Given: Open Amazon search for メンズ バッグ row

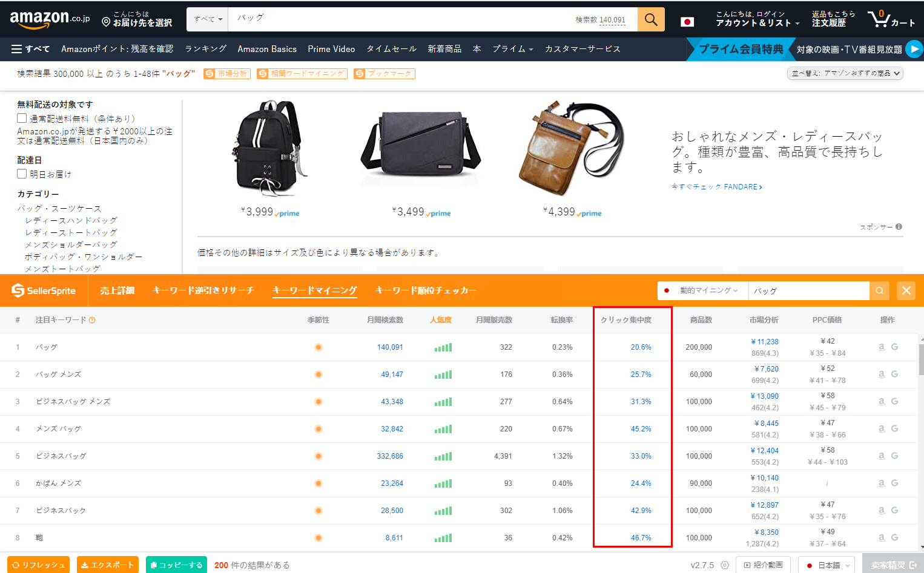Looking at the screenshot, I should coord(882,428).
